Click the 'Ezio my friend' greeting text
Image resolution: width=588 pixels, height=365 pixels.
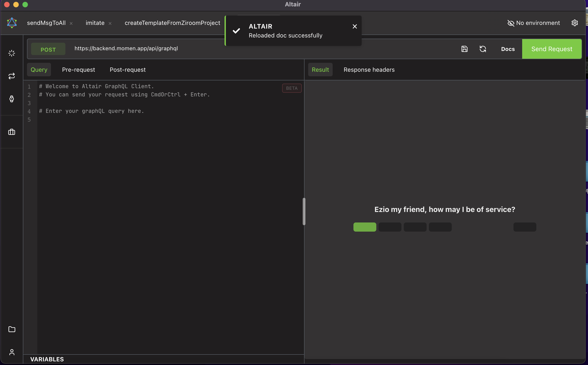coord(444,209)
